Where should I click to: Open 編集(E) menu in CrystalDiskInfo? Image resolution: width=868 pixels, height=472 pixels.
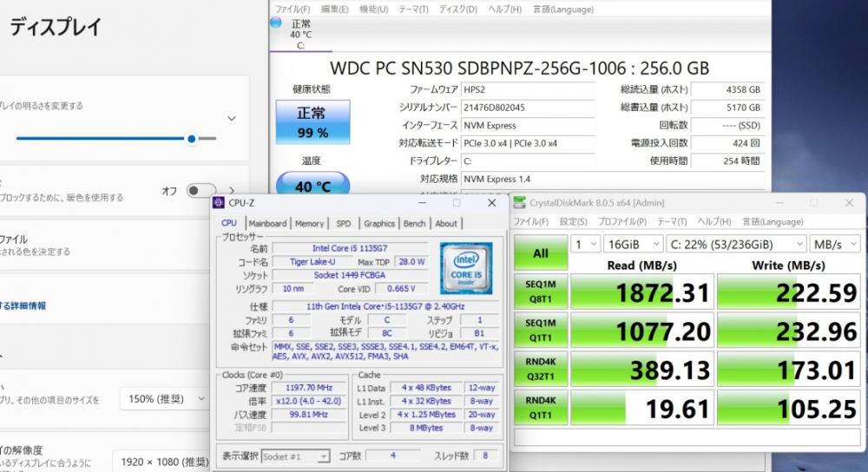[334, 10]
